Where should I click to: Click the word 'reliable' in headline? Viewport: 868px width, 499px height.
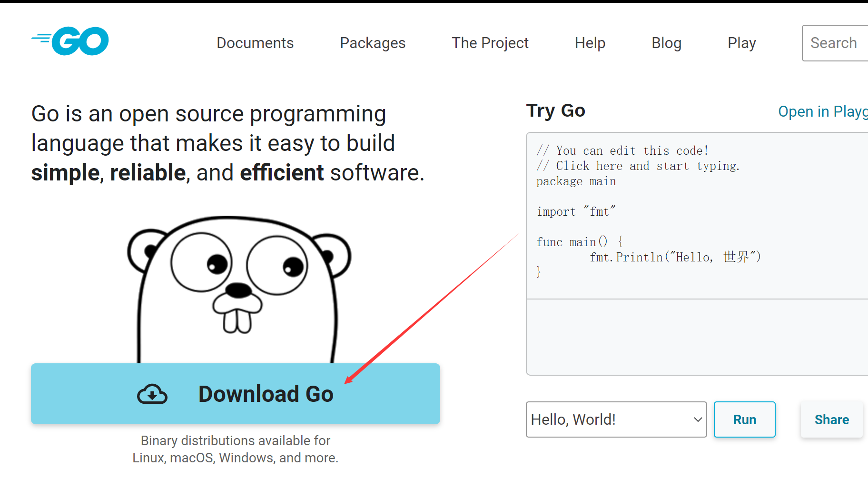148,172
